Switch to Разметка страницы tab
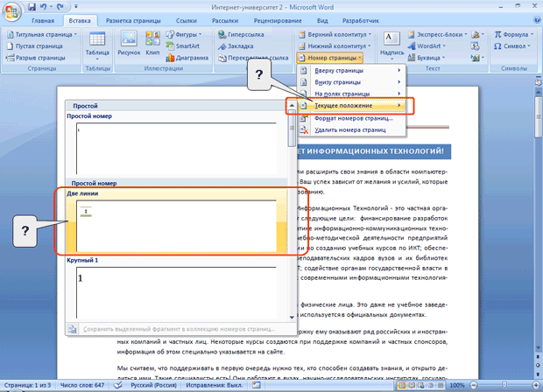Screen dimensions: 543x392 coord(133,21)
